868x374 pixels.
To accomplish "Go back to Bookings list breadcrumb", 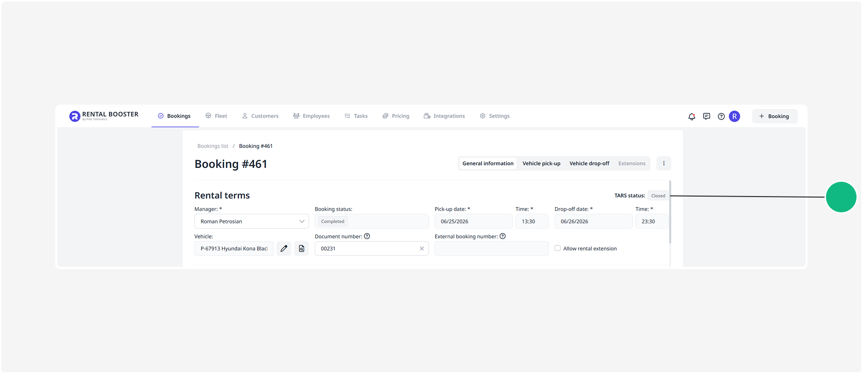I will [213, 146].
